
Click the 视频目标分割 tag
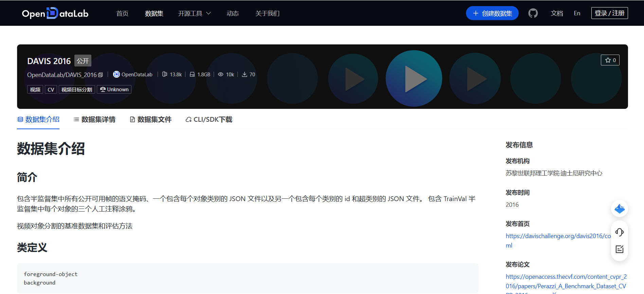77,90
